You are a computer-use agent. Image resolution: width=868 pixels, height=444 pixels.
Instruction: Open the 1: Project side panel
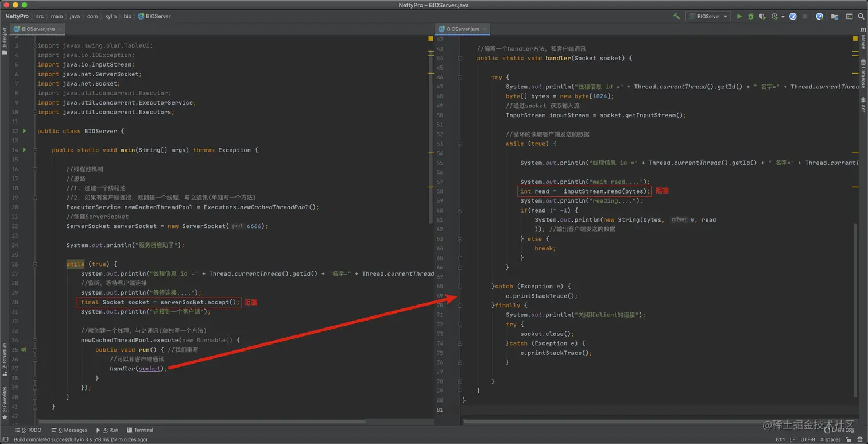pos(5,41)
